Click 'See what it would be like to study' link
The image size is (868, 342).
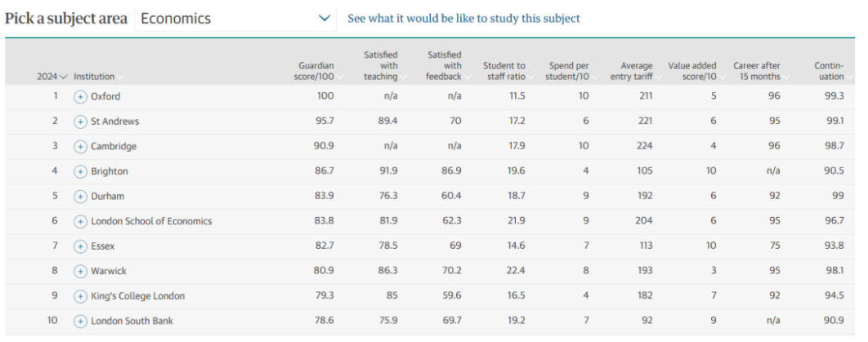(463, 19)
